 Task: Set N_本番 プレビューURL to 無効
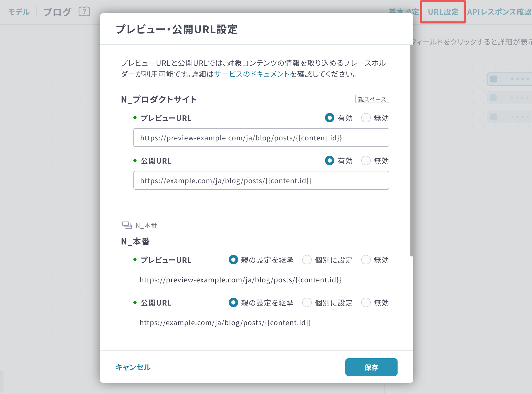click(366, 260)
